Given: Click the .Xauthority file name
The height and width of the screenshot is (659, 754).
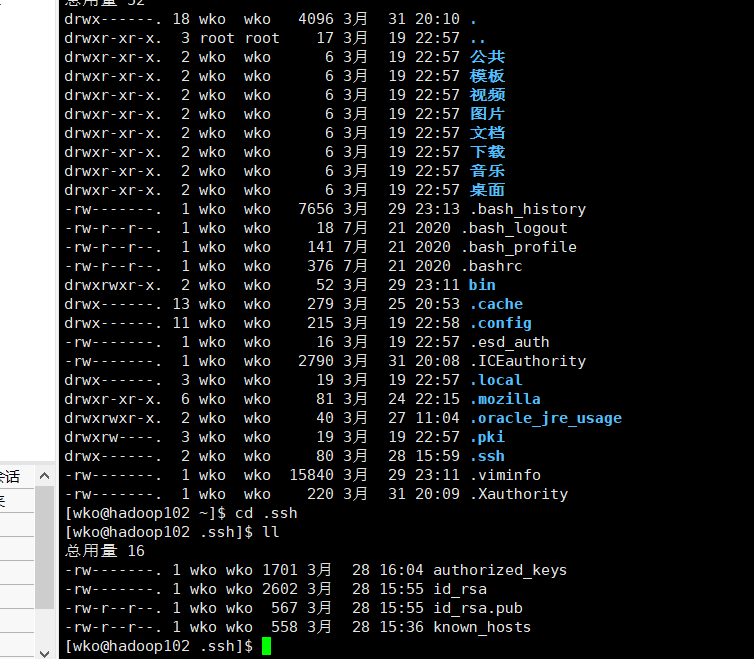Looking at the screenshot, I should point(519,494).
